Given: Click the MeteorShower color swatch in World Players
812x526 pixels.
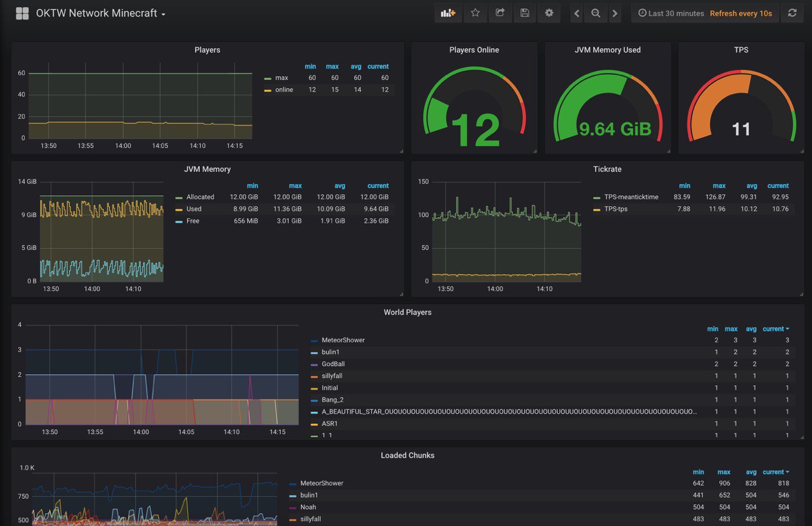Looking at the screenshot, I should pos(314,341).
